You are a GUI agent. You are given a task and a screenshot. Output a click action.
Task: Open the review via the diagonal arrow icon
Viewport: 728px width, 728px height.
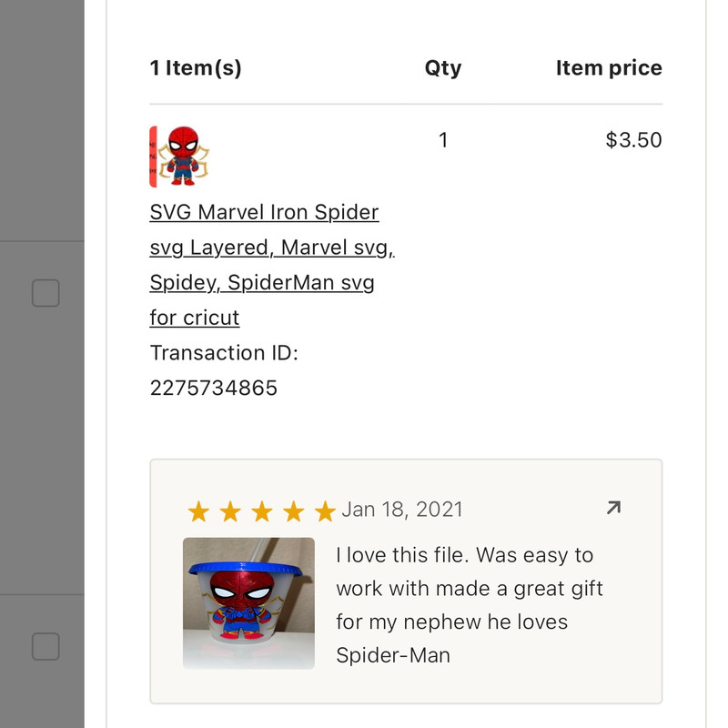613,507
